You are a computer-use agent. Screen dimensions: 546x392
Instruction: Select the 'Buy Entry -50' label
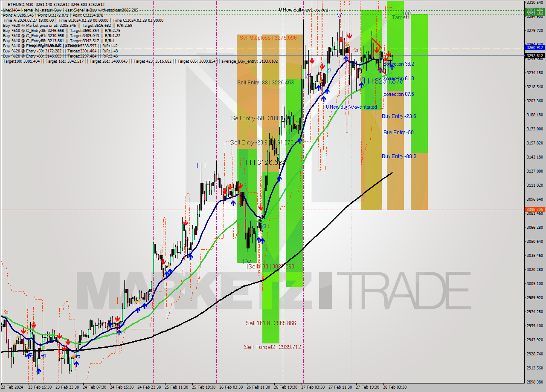point(398,133)
